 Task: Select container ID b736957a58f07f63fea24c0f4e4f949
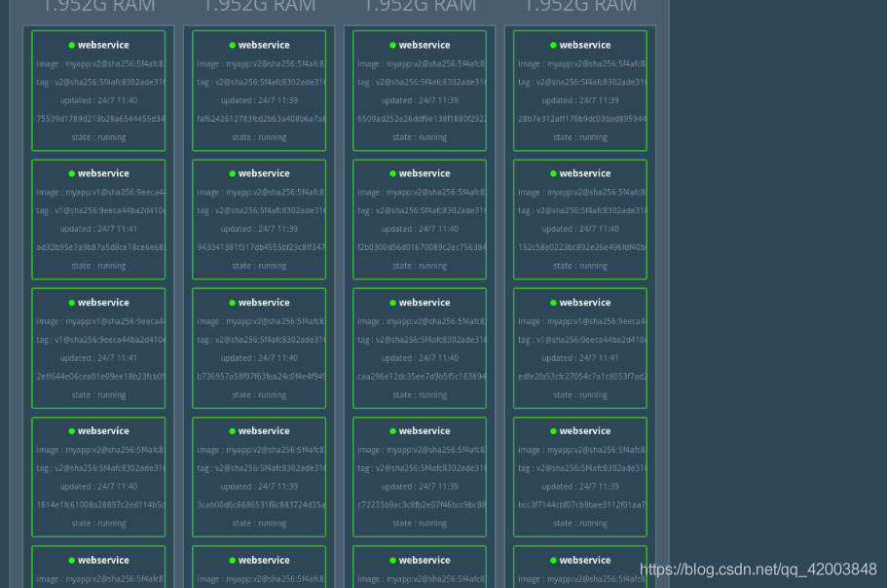click(261, 376)
